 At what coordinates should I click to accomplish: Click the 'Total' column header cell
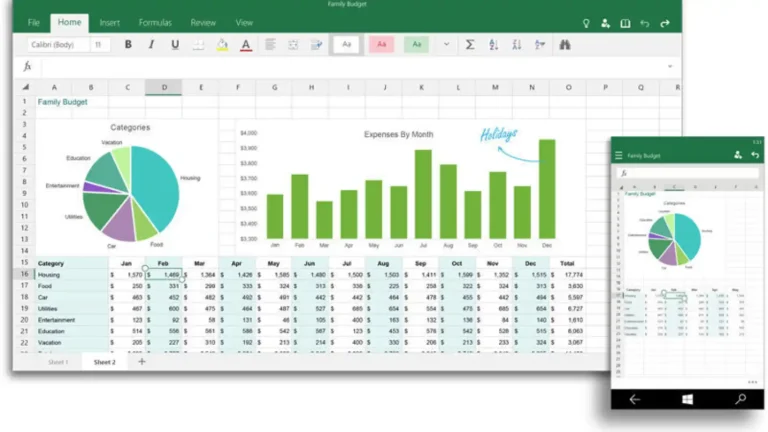point(567,263)
